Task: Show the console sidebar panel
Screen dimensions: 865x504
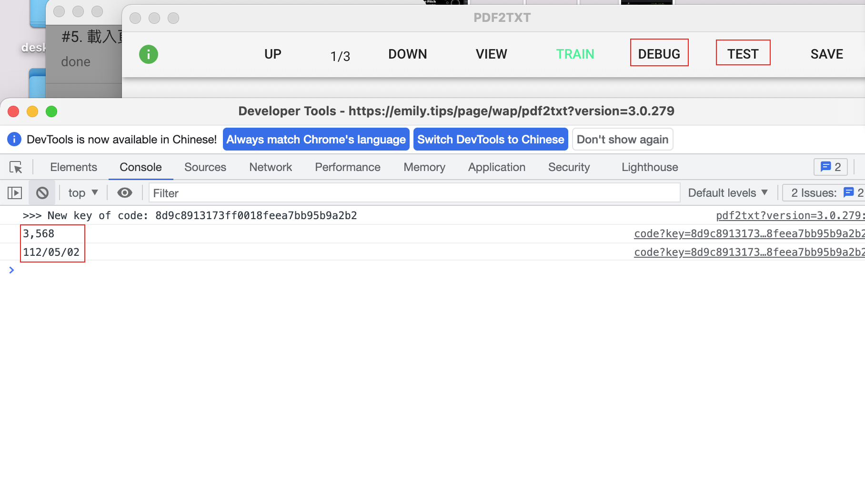Action: 15,193
